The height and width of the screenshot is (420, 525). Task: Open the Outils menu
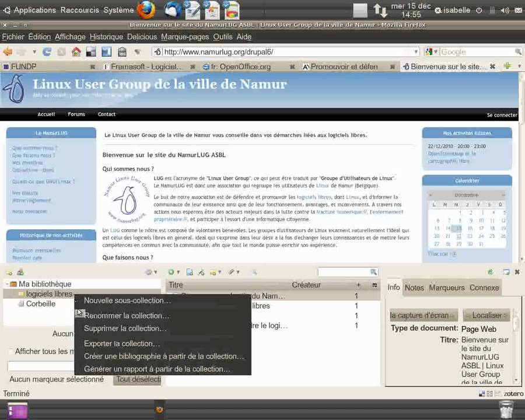(223, 37)
